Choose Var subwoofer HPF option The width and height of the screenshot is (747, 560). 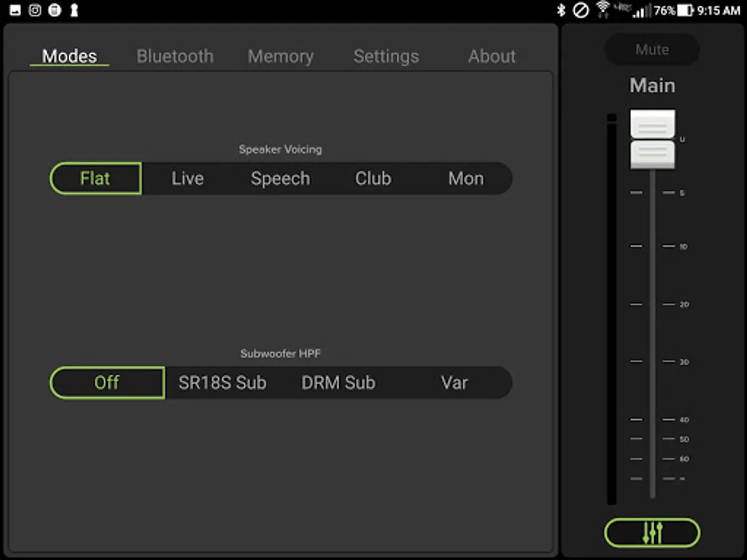coord(454,383)
